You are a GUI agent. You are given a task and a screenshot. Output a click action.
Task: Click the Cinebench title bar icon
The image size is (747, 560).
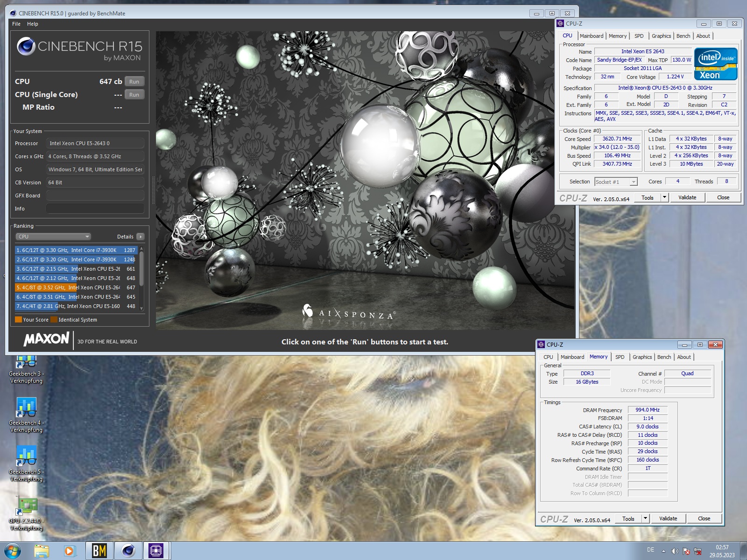(13, 13)
